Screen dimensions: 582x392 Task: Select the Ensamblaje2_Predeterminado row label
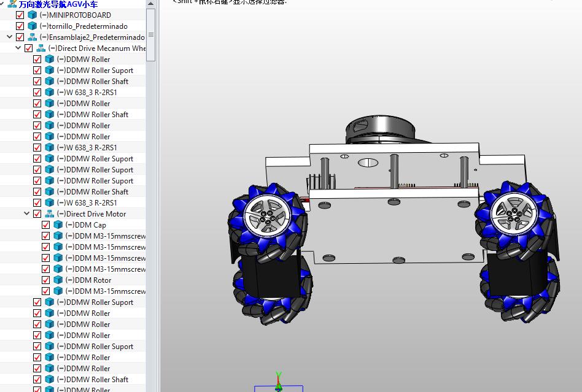(x=92, y=37)
